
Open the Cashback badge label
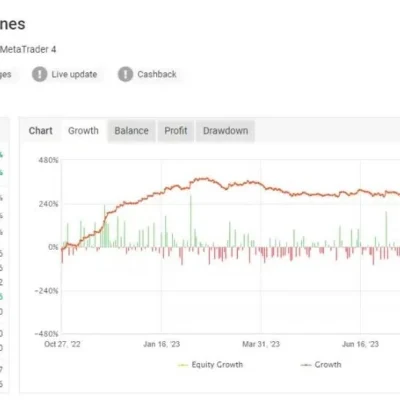[157, 74]
